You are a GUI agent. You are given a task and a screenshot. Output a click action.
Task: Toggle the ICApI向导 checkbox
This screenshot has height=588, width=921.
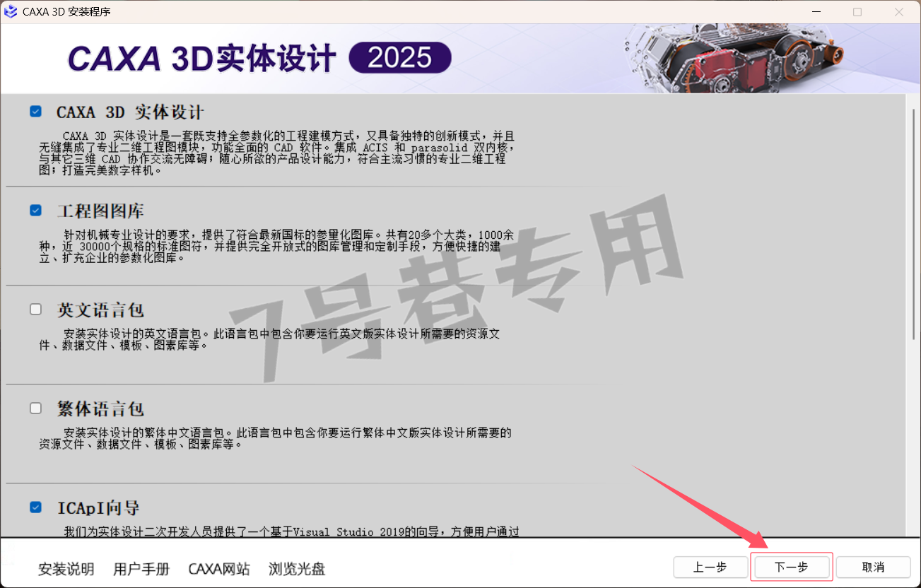point(35,507)
